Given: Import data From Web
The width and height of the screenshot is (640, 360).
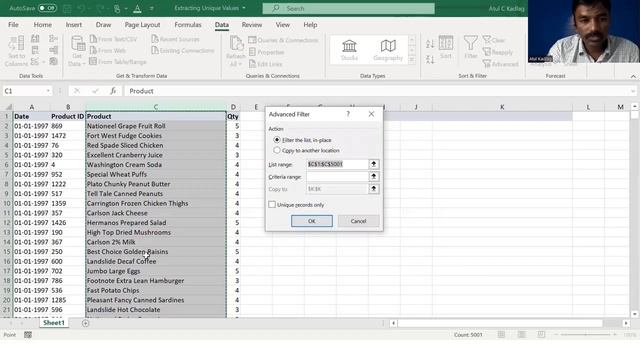Looking at the screenshot, I should 108,51.
